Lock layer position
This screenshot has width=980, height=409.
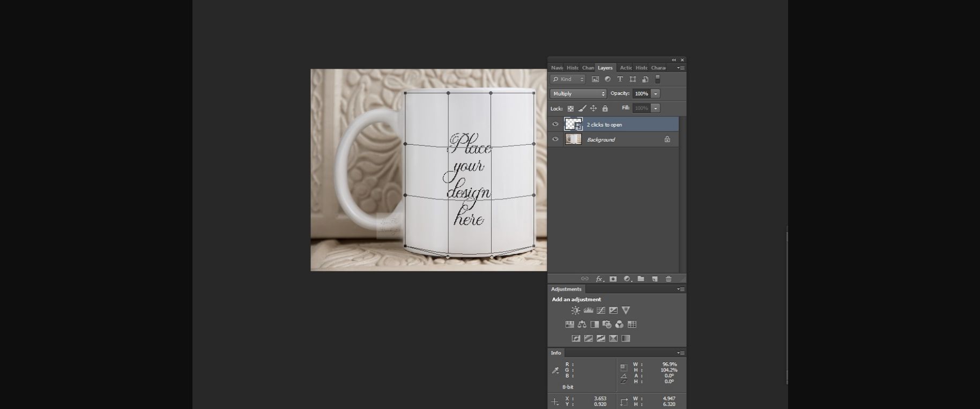pyautogui.click(x=593, y=108)
